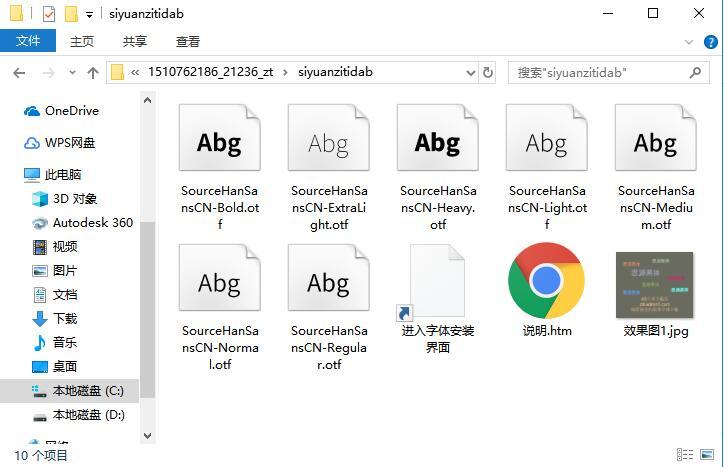Switch to the 查看 ribbon tab
This screenshot has height=467, width=724.
pos(187,42)
